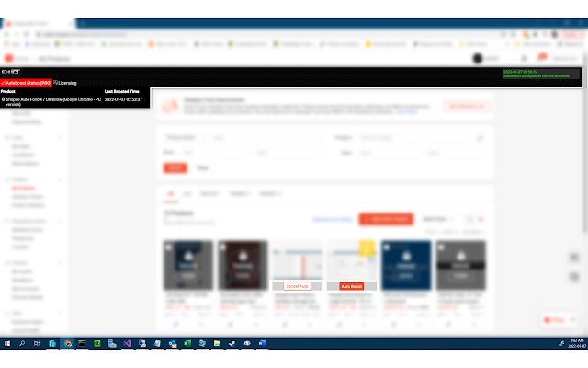Viewport: 588px width, 368px height.
Task: Open Task View in the taskbar
Action: [x=37, y=343]
